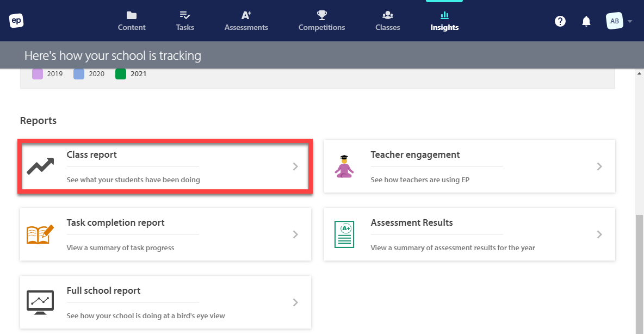Image resolution: width=644 pixels, height=334 pixels.
Task: Go to the Competitions menu label
Action: 321,28
